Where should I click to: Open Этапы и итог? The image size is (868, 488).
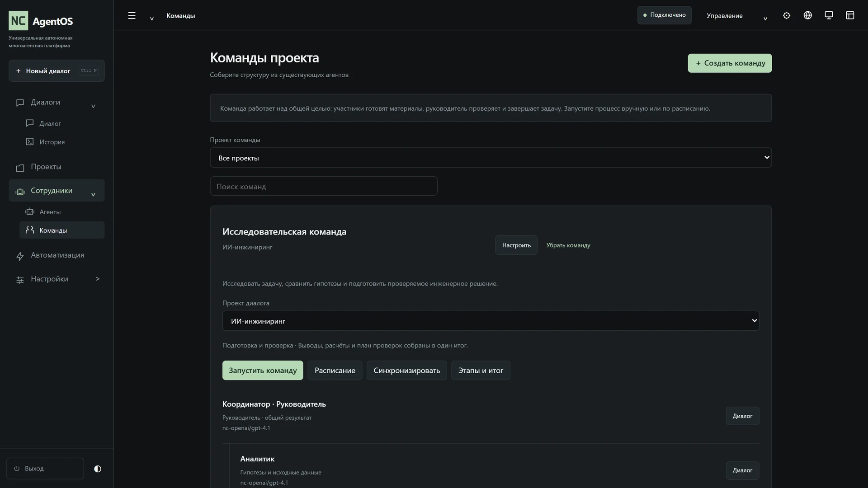[x=481, y=371]
